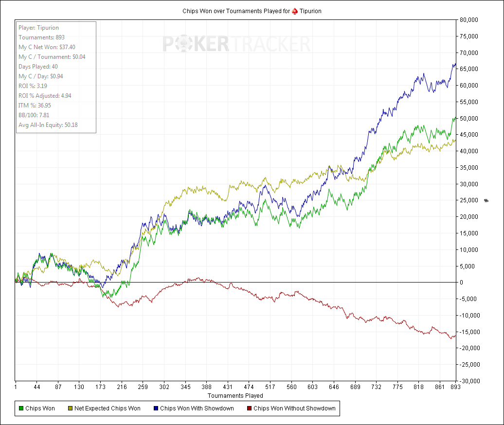Click the Tournaments Played axis title

click(x=235, y=396)
